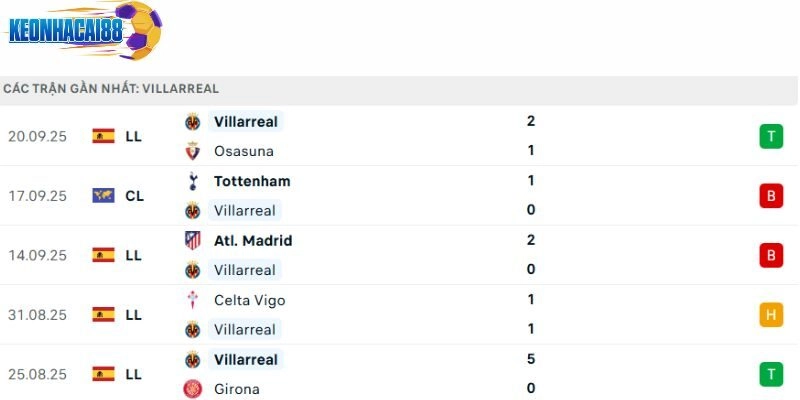The width and height of the screenshot is (800, 400).
Task: Click the orange H badge for Celta Vigo match
Action: coord(770,315)
